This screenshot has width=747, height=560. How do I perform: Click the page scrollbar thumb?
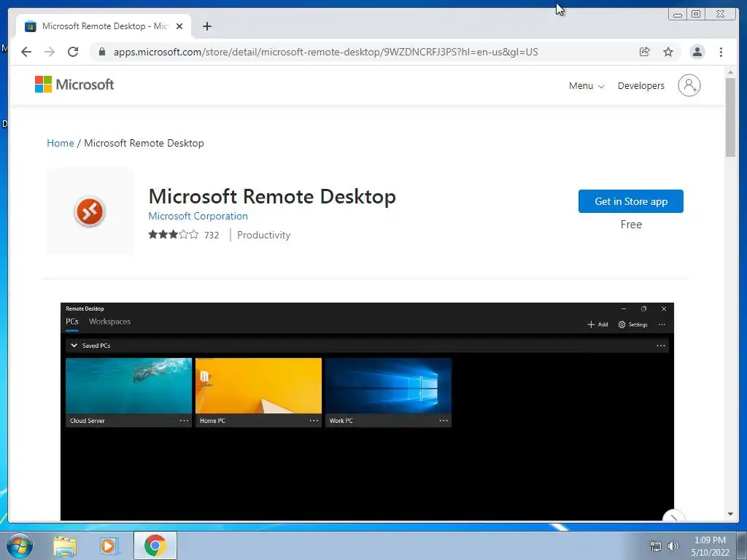click(730, 117)
